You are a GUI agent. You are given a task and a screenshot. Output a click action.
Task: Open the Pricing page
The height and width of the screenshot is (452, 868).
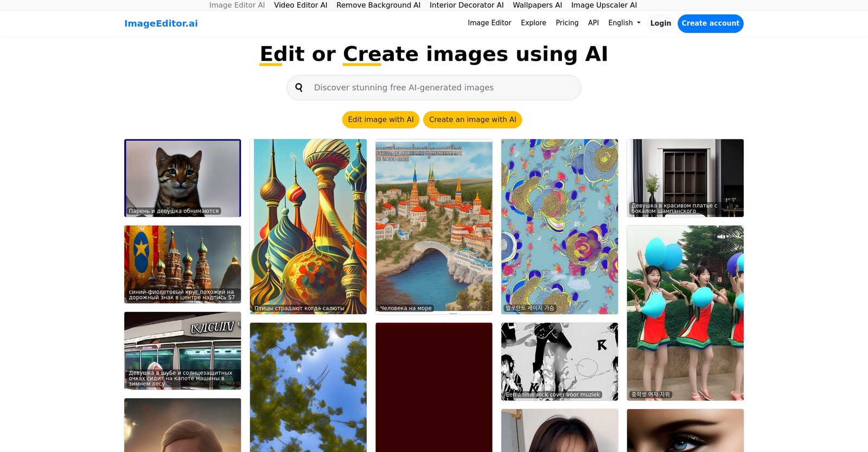click(567, 23)
